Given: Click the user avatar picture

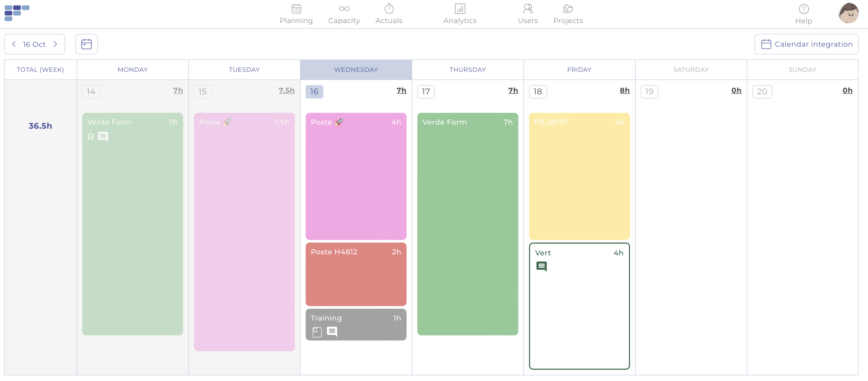Looking at the screenshot, I should [x=848, y=13].
